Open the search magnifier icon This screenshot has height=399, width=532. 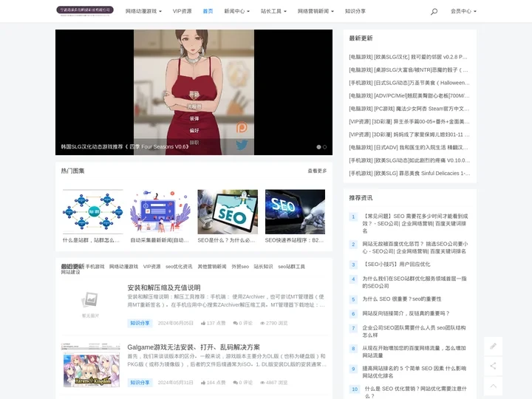(434, 12)
